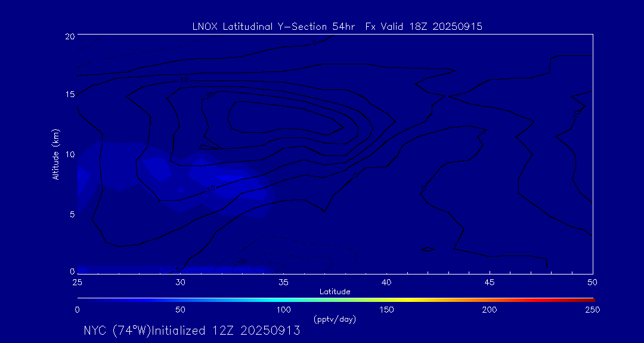Click color scale tick label "150"
This screenshot has width=644, height=343.
pyautogui.click(x=386, y=310)
